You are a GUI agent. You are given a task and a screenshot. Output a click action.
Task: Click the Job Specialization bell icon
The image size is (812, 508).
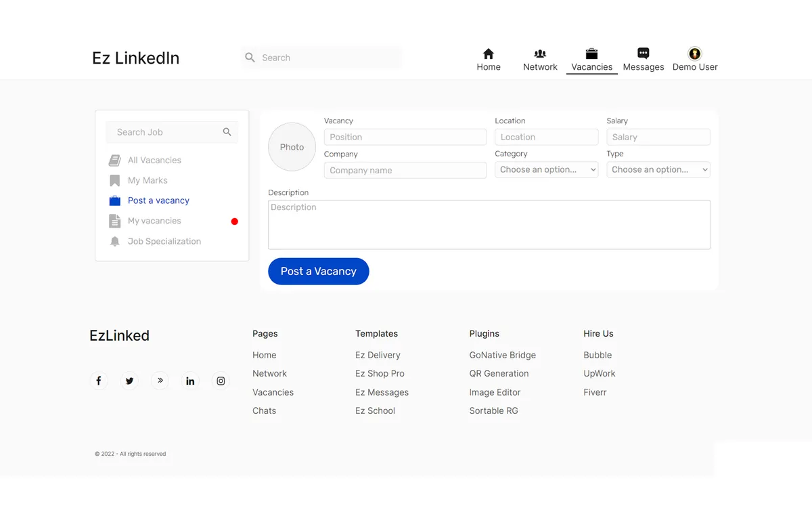tap(115, 241)
